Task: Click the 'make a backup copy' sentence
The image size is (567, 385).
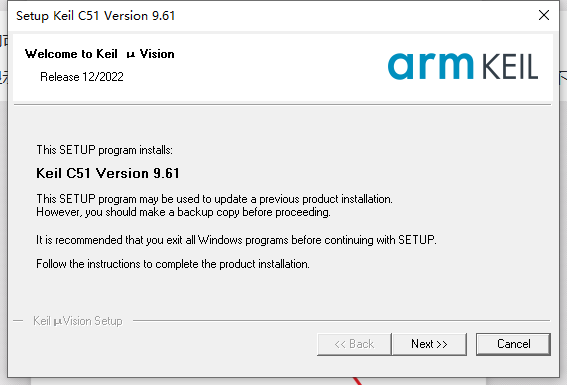Action: 183,212
